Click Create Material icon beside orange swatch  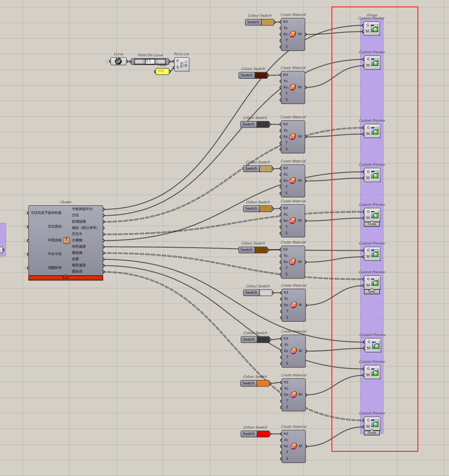[x=294, y=395]
